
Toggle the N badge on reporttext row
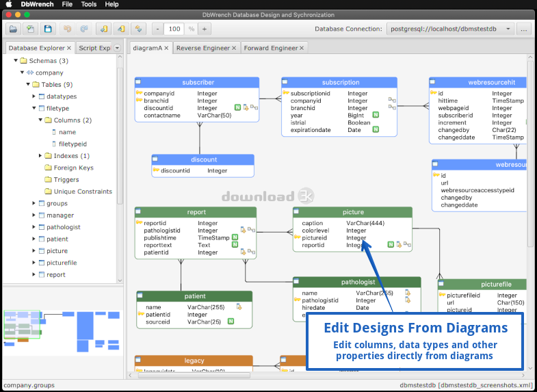pos(235,244)
